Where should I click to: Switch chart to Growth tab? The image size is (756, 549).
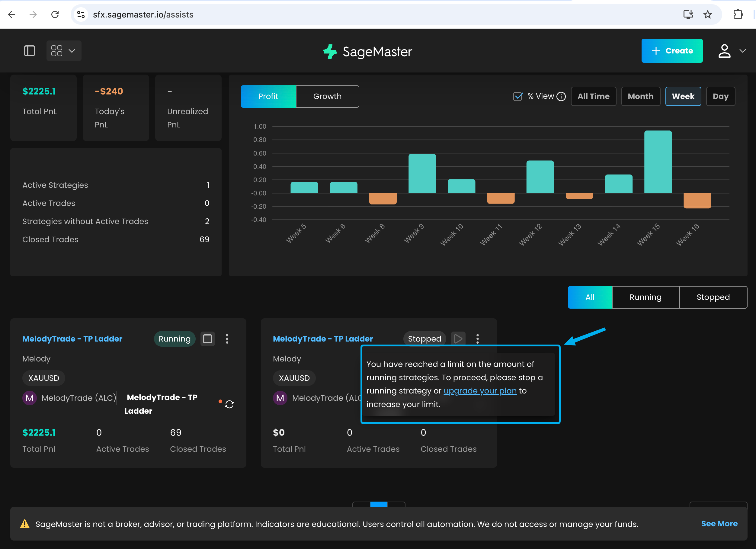click(327, 96)
